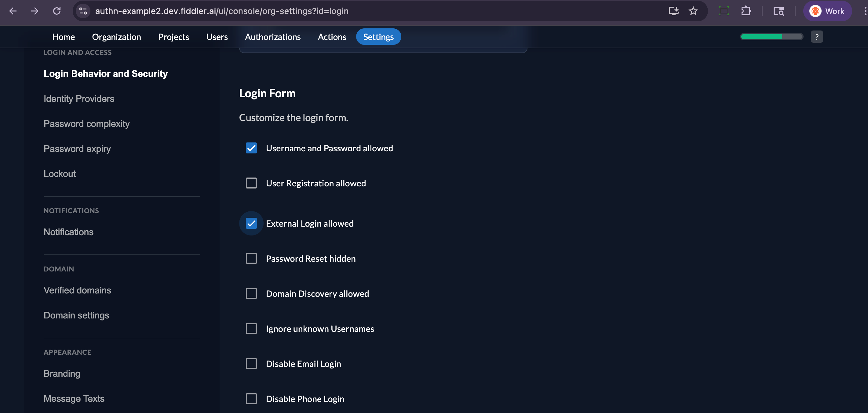The width and height of the screenshot is (868, 413).
Task: Open the browser extensions puzzle icon
Action: 746,11
